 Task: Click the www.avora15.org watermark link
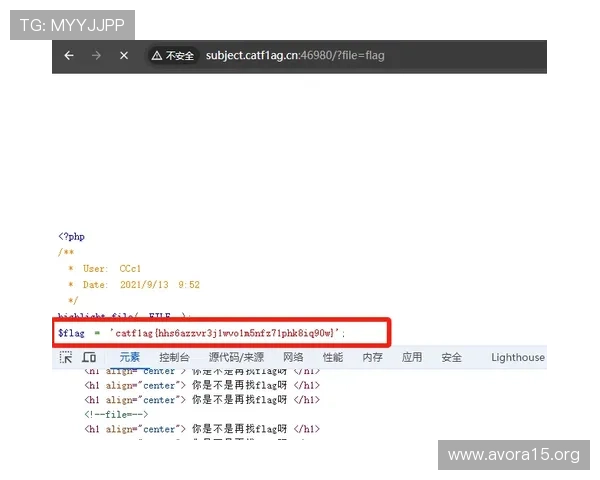(513, 455)
